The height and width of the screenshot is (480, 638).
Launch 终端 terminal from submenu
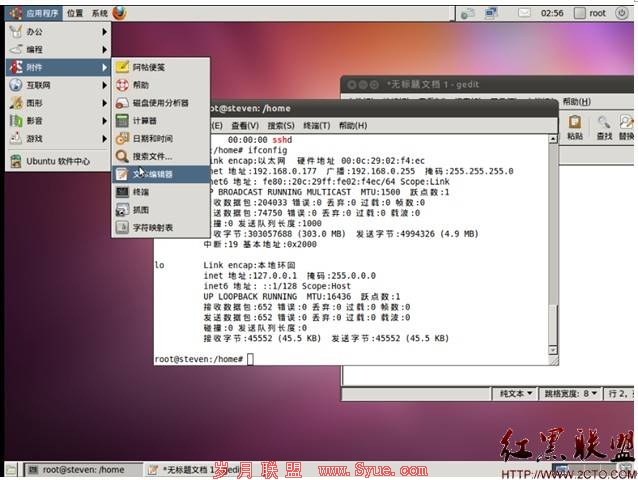coord(161,192)
